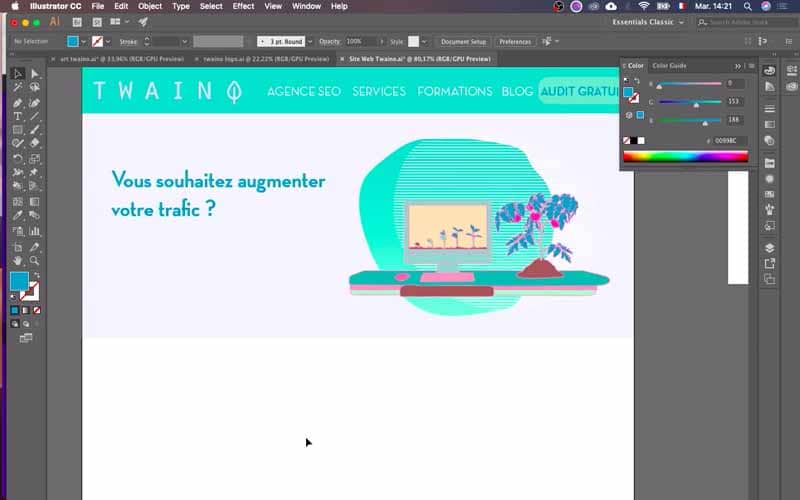Open the graphic Style dropdown
The height and width of the screenshot is (500, 800).
[424, 41]
